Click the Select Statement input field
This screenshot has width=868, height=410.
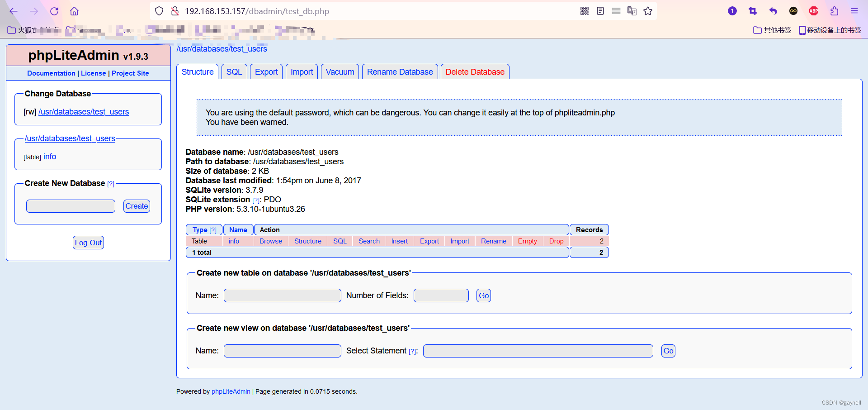(x=538, y=351)
